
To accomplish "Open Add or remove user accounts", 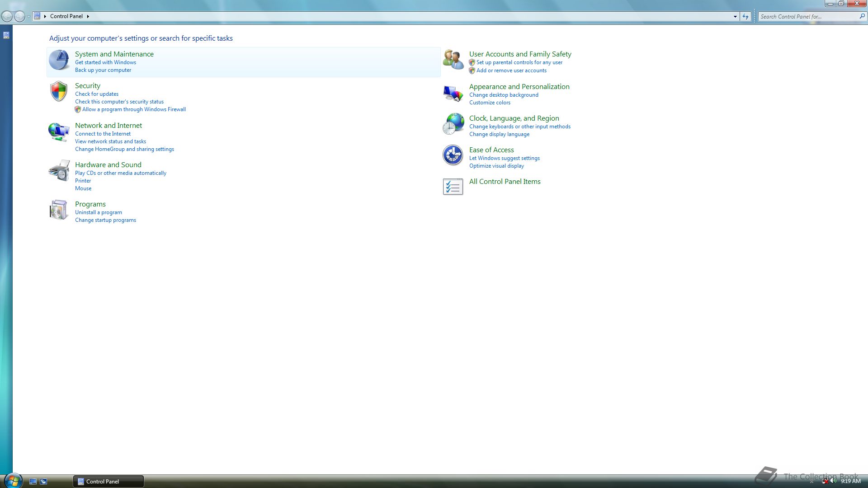I will 511,70.
